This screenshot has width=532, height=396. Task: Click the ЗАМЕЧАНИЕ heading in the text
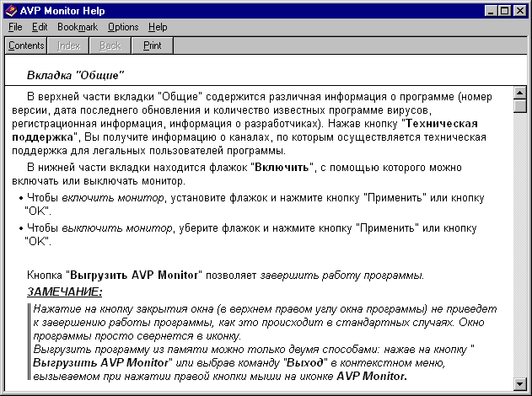click(x=65, y=292)
